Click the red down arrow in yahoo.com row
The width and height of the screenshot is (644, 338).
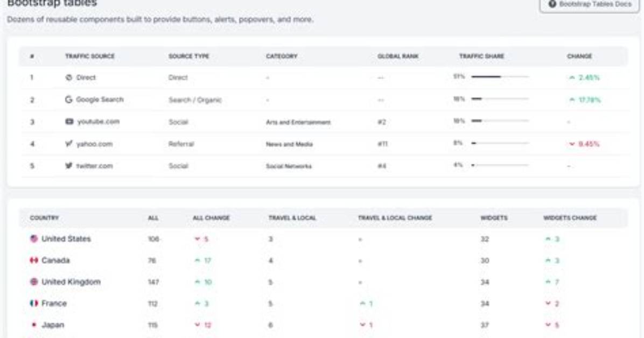point(572,144)
